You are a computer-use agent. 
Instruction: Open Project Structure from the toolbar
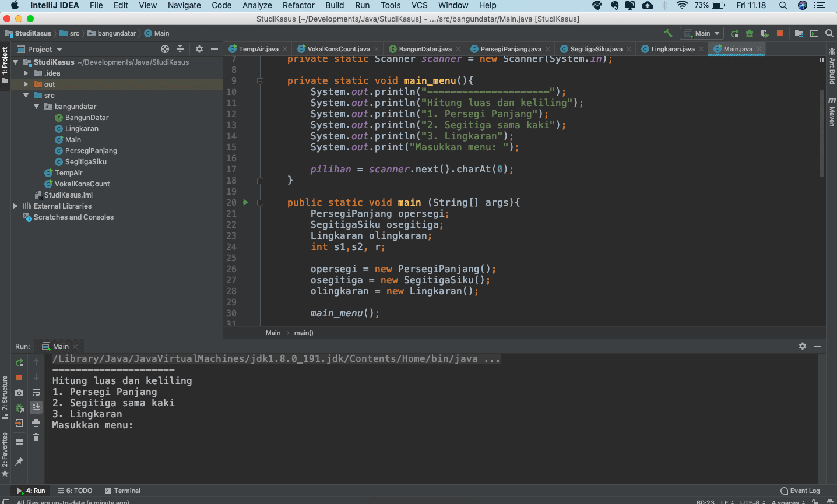[799, 33]
